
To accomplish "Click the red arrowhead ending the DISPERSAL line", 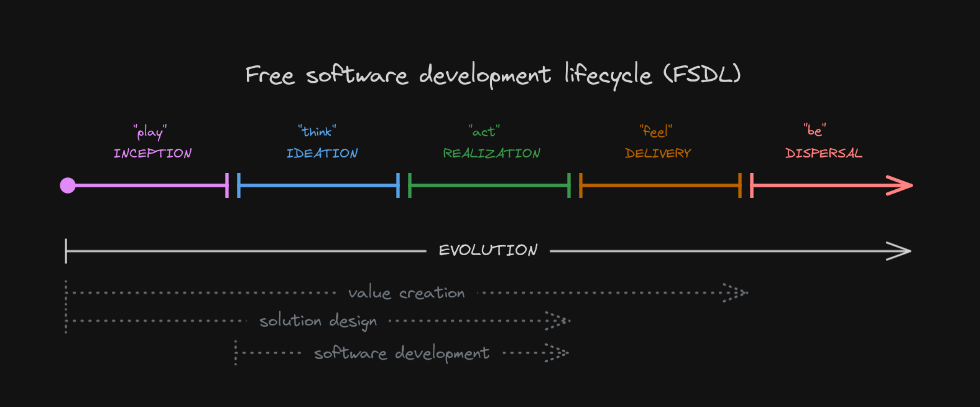I will (899, 185).
